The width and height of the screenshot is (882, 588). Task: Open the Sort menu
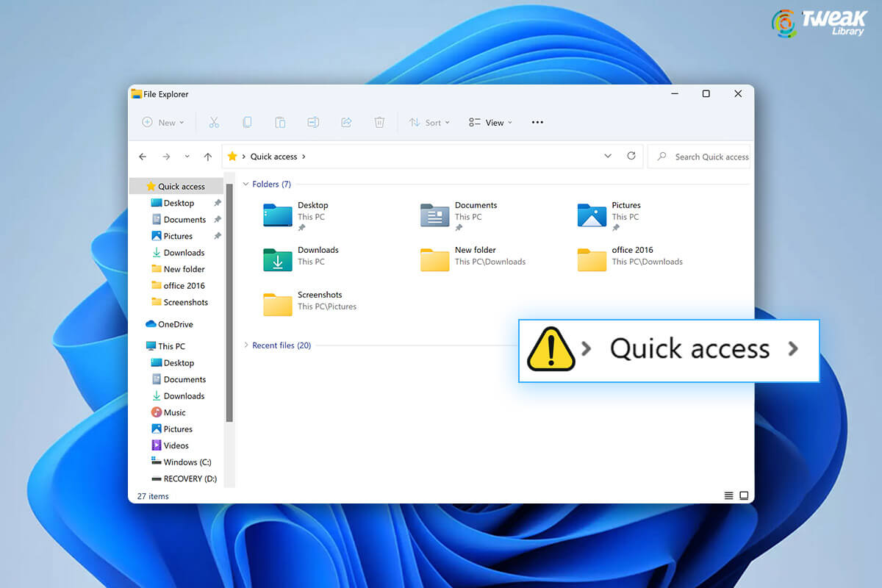tap(429, 122)
